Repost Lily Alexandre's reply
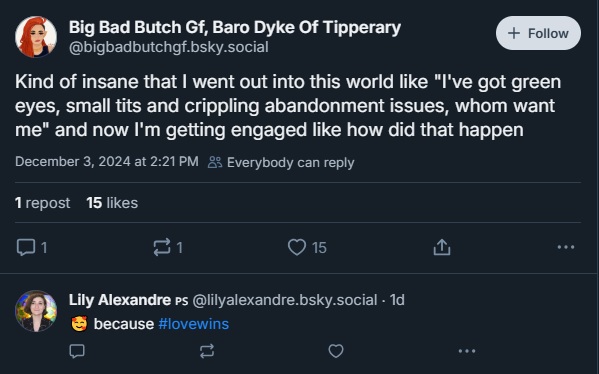The width and height of the screenshot is (599, 374). coord(207,351)
